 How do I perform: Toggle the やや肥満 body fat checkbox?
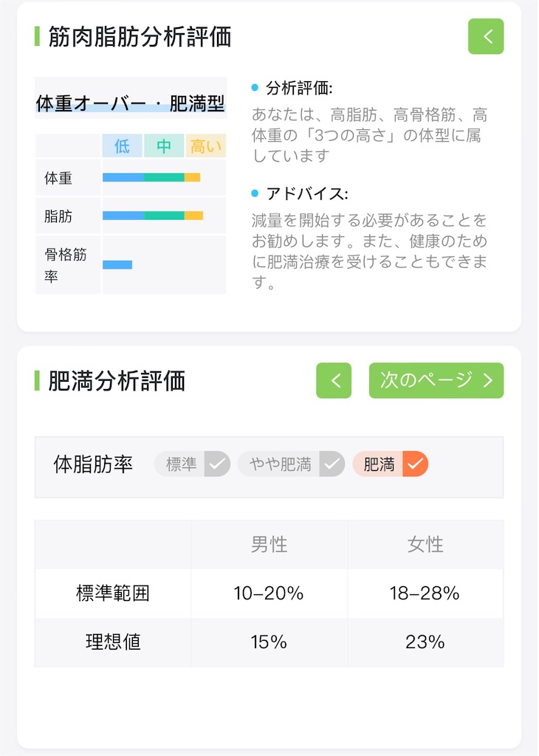click(x=332, y=464)
